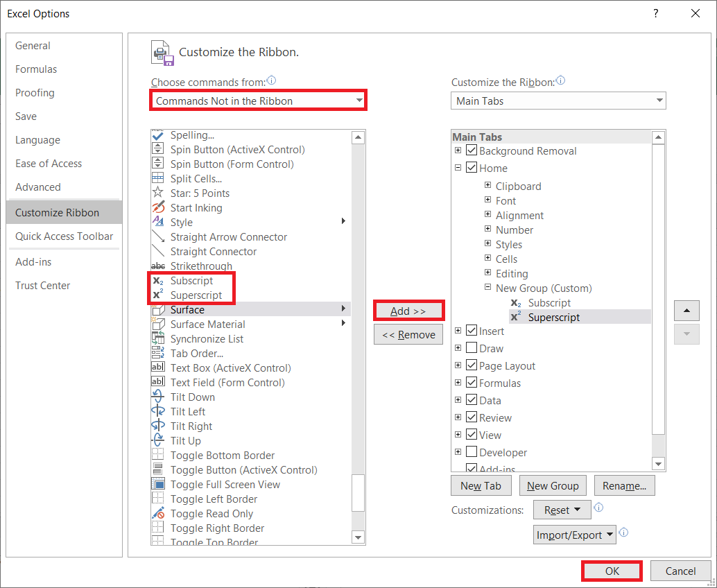The width and height of the screenshot is (717, 588).
Task: Click scroll-down arrow of the commands list
Action: coord(358,537)
